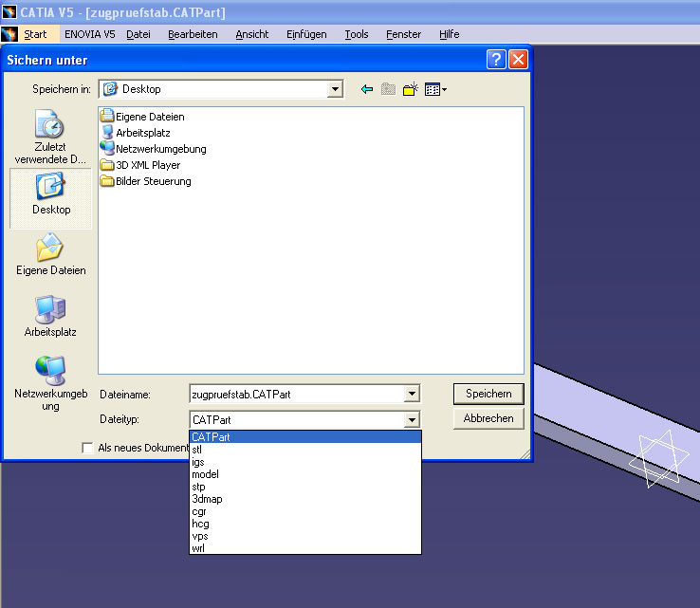Choose stl file type
The height and width of the screenshot is (608, 700).
coord(305,450)
